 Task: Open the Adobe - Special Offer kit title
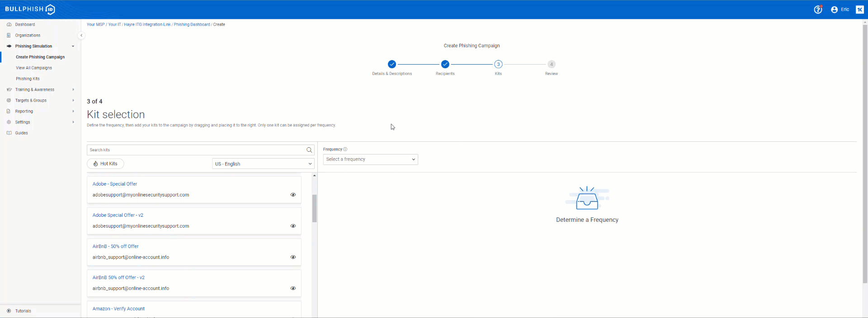(x=115, y=184)
